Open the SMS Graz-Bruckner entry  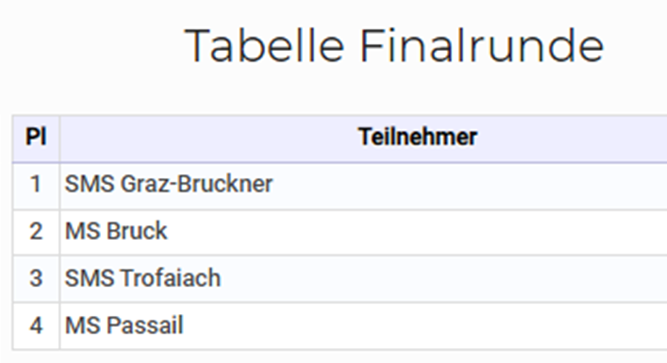coord(168,184)
